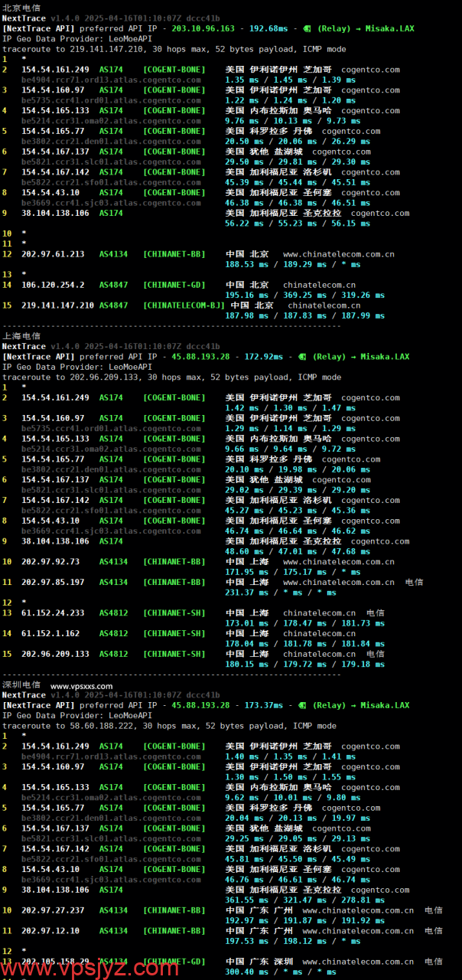Click the 上海电信 section heading
The width and height of the screenshot is (462, 980).
coord(21,335)
